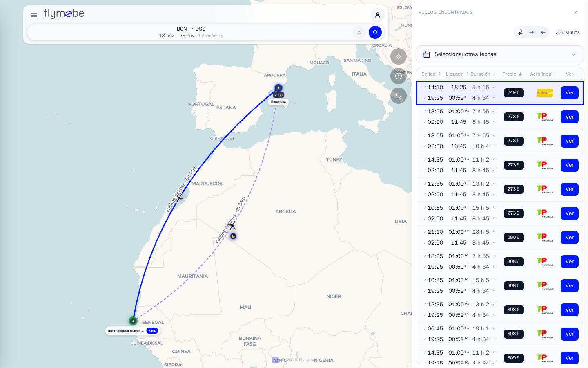View the 10:55 TAP flight at 273€

(570, 213)
